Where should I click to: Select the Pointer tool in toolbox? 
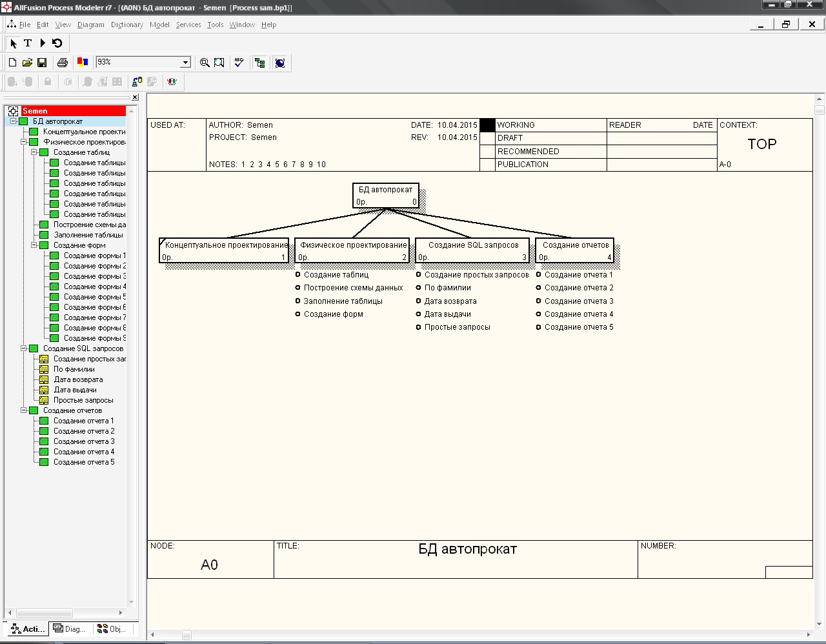pos(14,43)
